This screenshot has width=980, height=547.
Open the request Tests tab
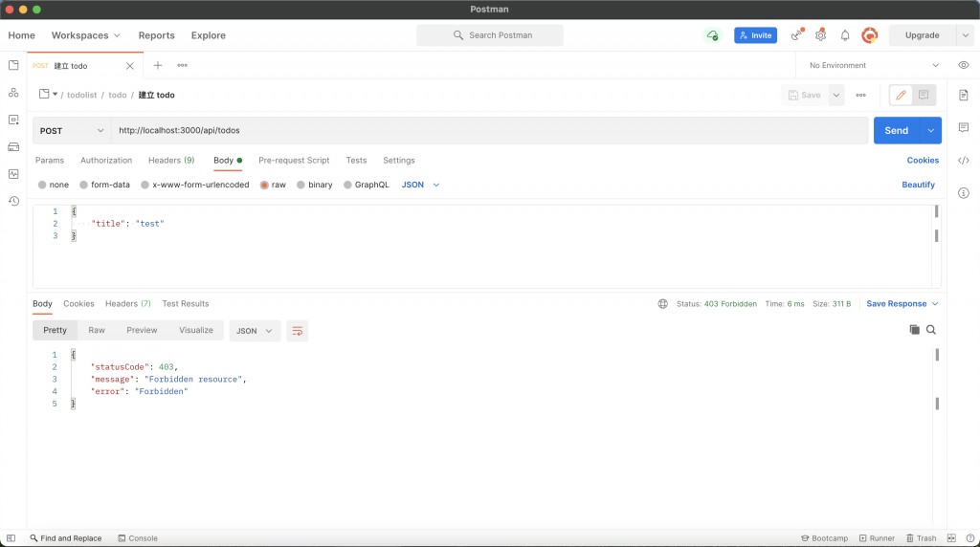pos(356,161)
